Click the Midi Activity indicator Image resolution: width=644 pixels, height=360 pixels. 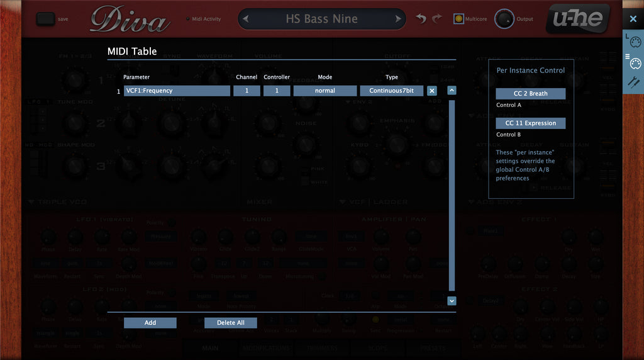(187, 19)
